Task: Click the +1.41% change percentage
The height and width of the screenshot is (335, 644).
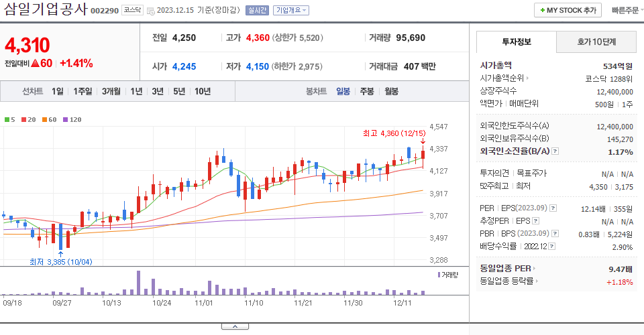Action: tap(76, 64)
